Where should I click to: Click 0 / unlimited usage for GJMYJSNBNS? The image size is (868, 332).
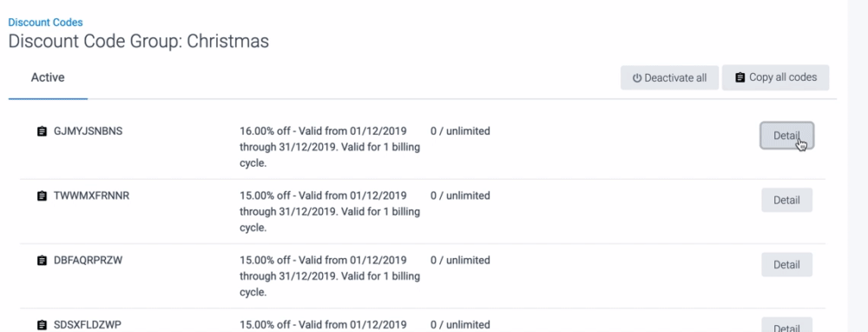pos(460,131)
